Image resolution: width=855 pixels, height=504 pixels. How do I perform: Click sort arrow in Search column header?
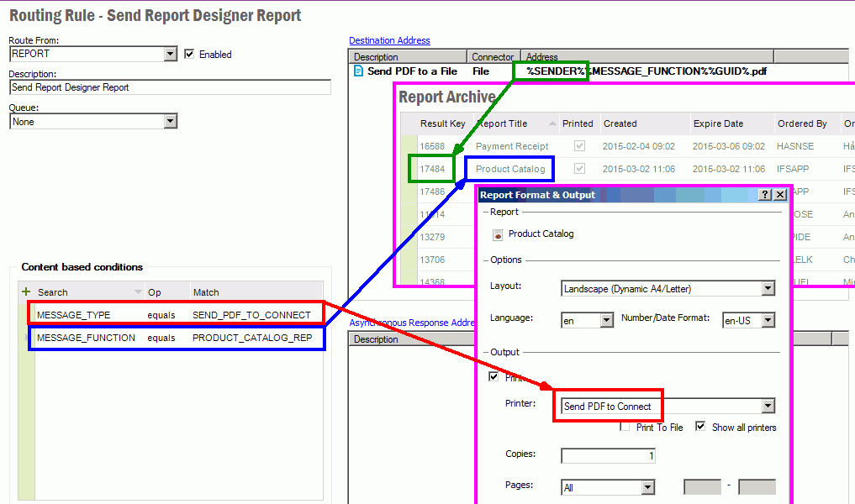139,291
